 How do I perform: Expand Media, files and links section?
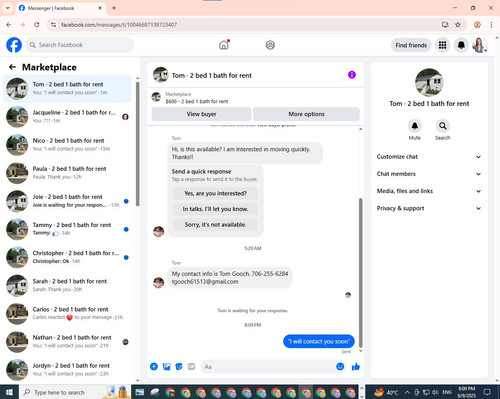[x=429, y=191]
